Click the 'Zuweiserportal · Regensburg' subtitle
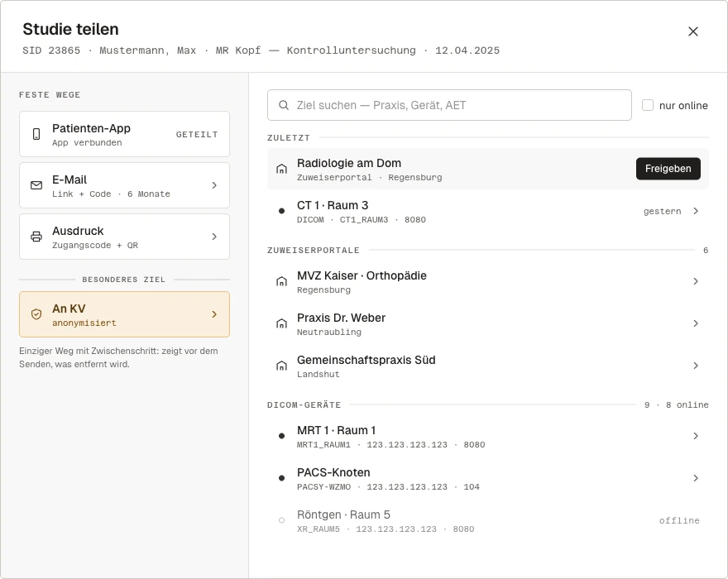The height and width of the screenshot is (579, 728). 370,177
